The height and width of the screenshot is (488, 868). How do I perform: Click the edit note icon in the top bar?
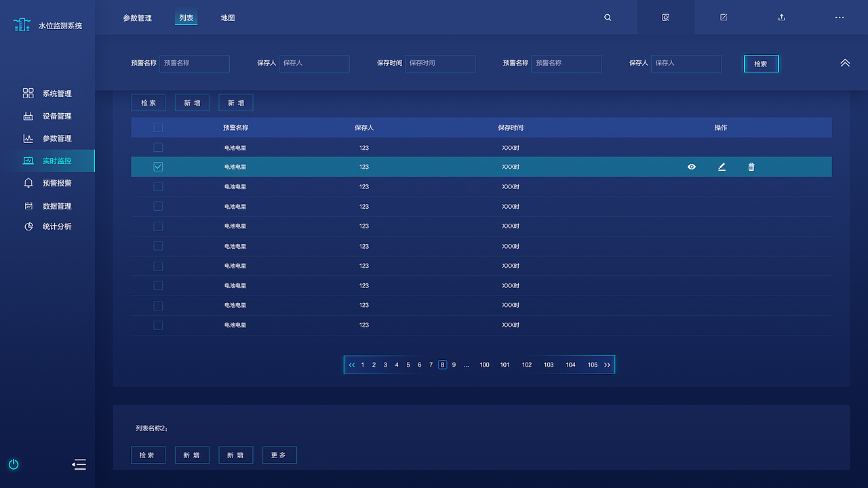724,18
